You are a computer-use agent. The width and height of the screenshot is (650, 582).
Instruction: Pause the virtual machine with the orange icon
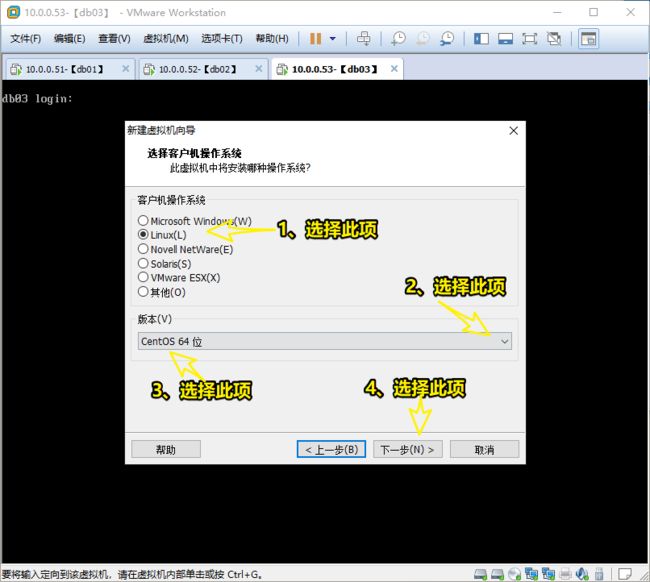[315, 39]
